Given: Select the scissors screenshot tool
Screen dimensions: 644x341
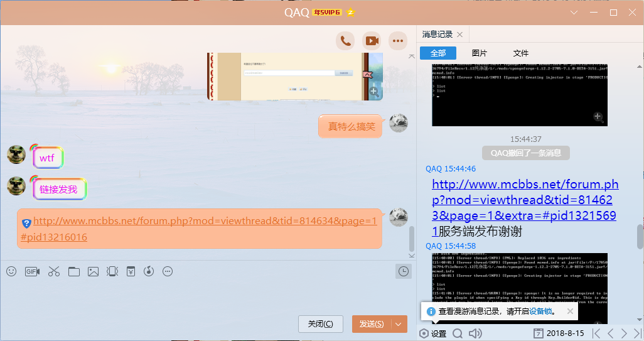Looking at the screenshot, I should point(54,271).
